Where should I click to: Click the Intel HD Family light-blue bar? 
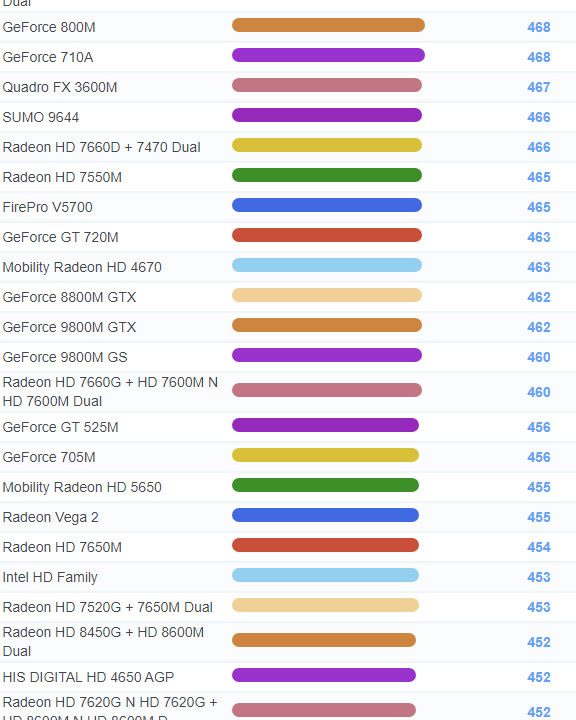pos(325,575)
